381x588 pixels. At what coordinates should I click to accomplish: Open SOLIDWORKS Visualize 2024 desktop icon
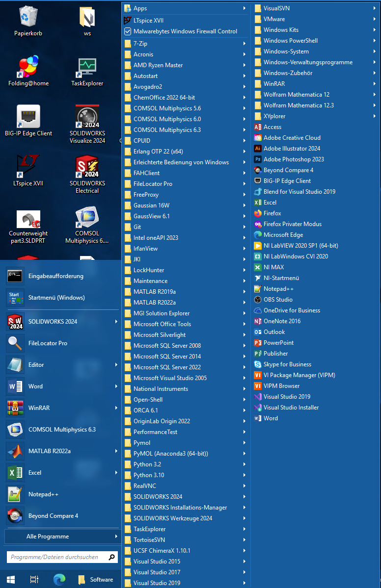pos(87,125)
